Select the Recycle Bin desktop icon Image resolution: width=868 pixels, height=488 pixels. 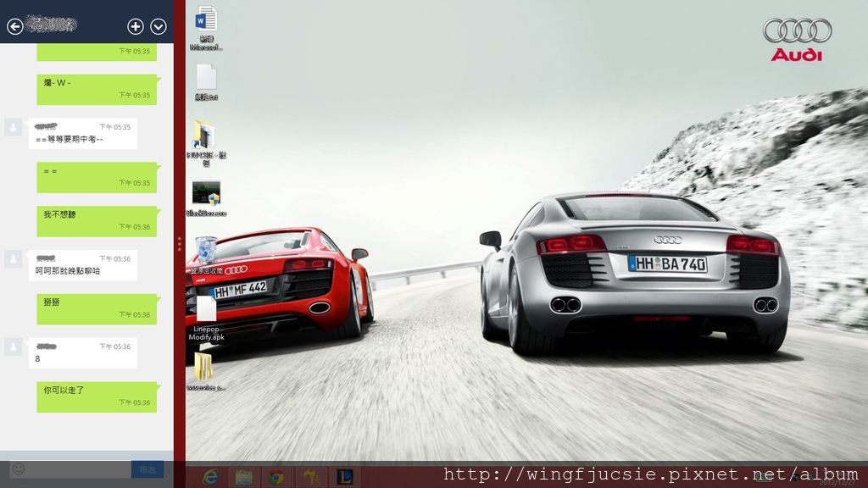click(206, 255)
